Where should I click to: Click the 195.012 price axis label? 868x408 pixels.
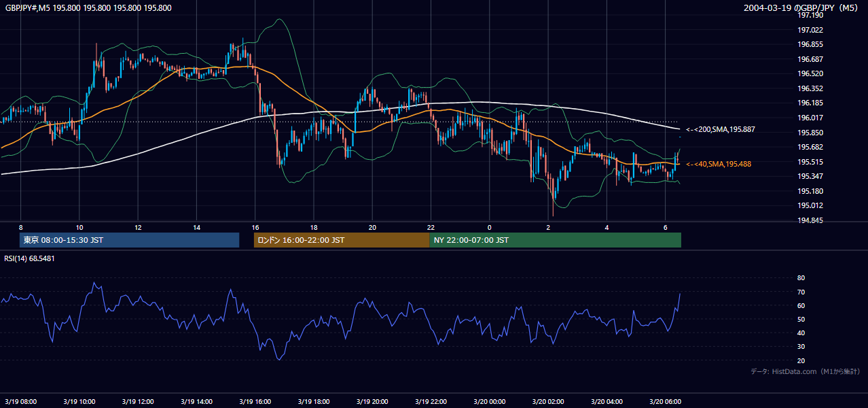(810, 205)
